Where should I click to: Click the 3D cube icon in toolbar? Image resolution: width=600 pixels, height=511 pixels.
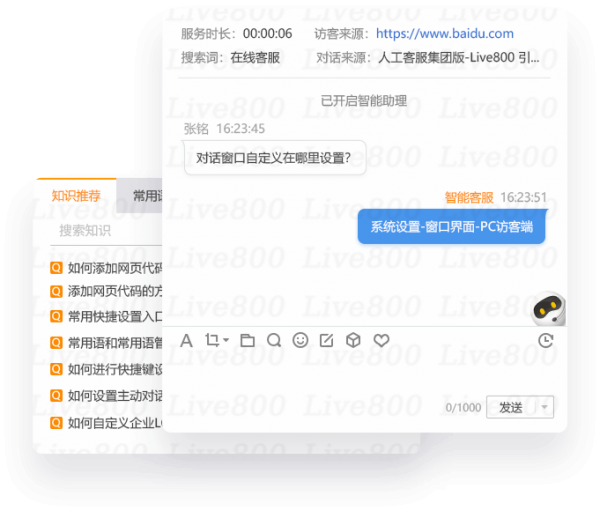click(x=353, y=340)
